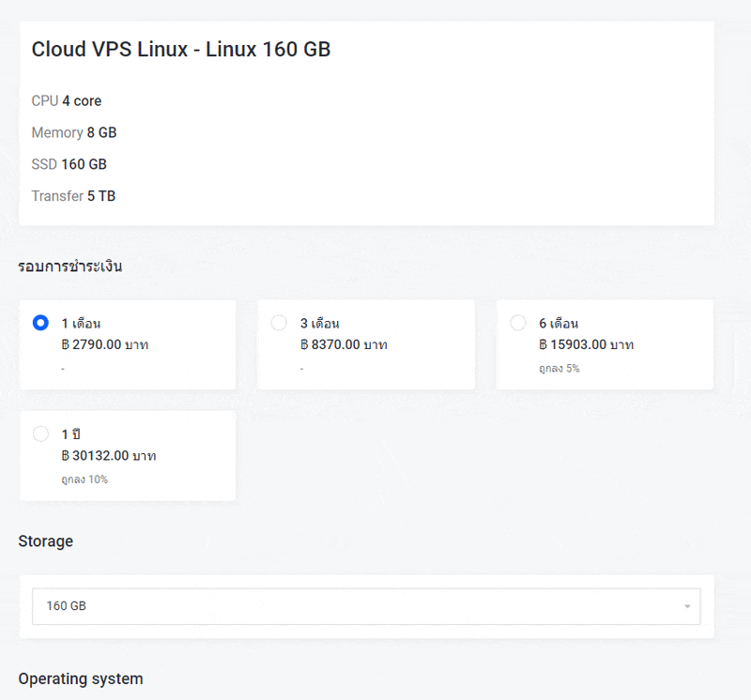The image size is (751, 700).
Task: Click the รอบการชำระเงิน section heading
Action: [70, 266]
